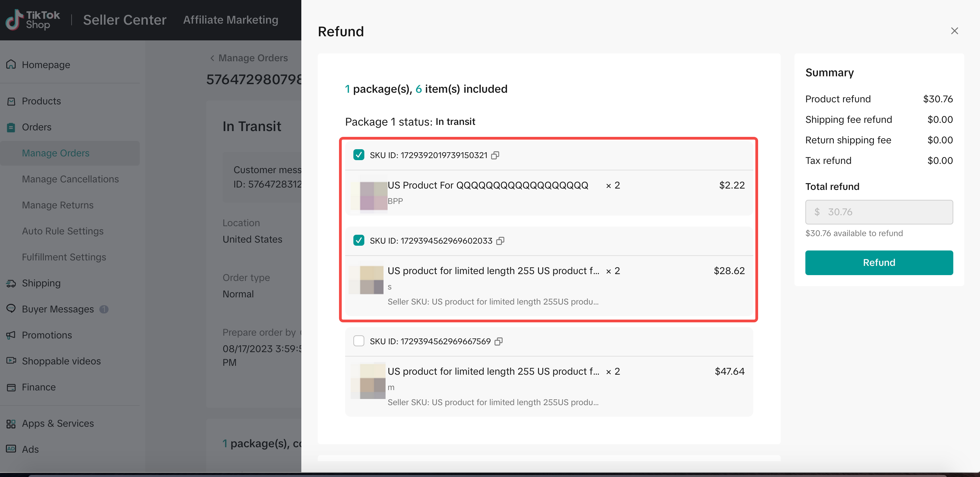This screenshot has width=980, height=477.
Task: Collapse the Orders sidebar section
Action: (x=37, y=127)
